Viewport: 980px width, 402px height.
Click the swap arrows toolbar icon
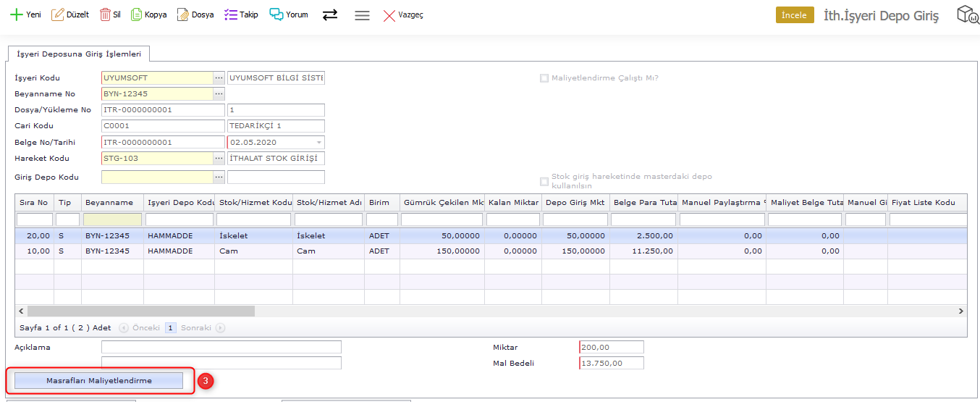[x=330, y=14]
